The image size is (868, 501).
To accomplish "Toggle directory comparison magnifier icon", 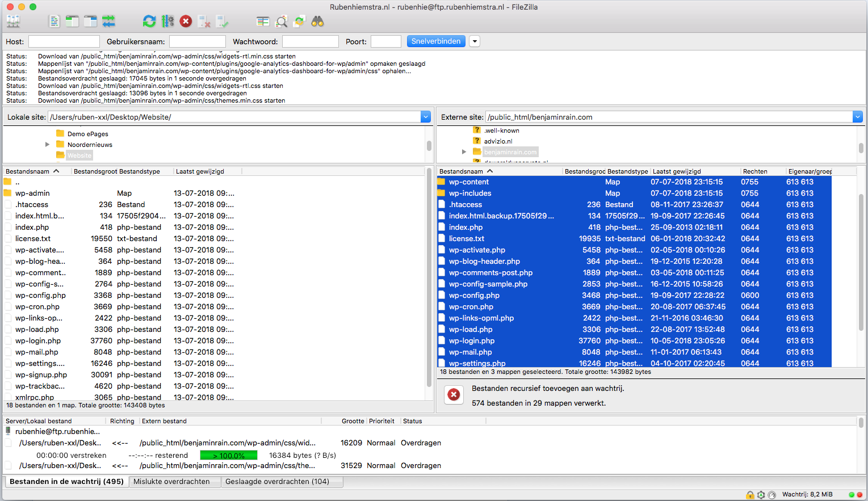I will point(281,22).
